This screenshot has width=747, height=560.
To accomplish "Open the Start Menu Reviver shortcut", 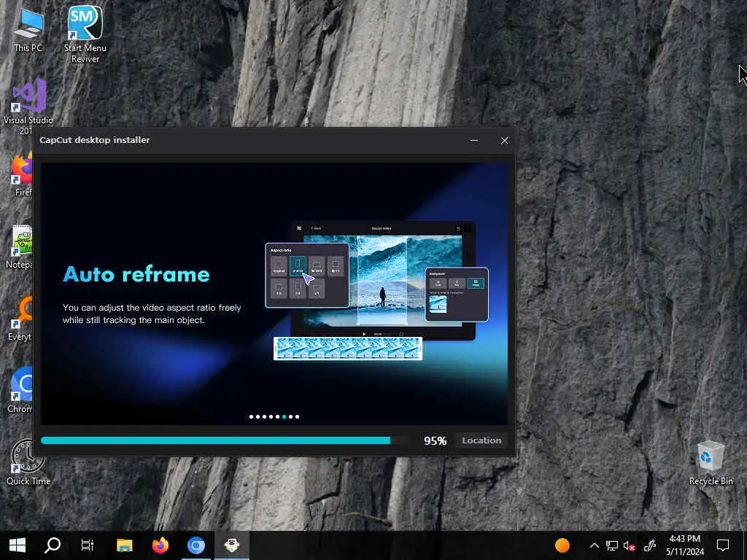I will [85, 34].
